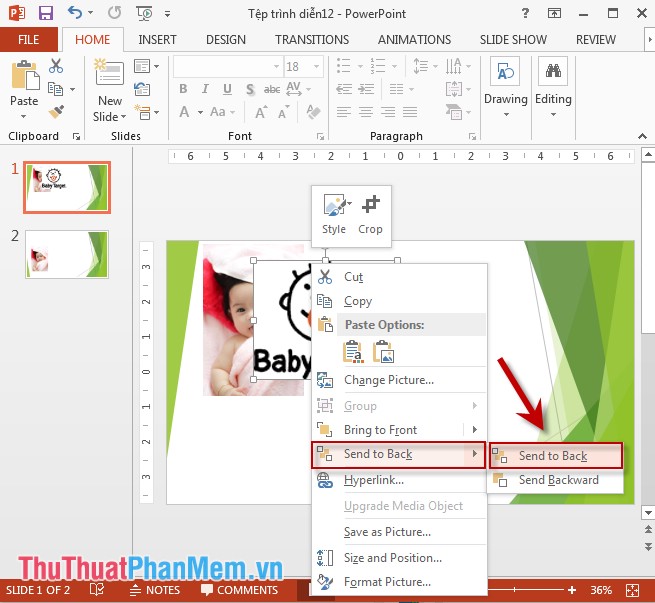Screen dimensions: 655x603
Task: Select the Format Painter brush
Action: click(x=56, y=111)
